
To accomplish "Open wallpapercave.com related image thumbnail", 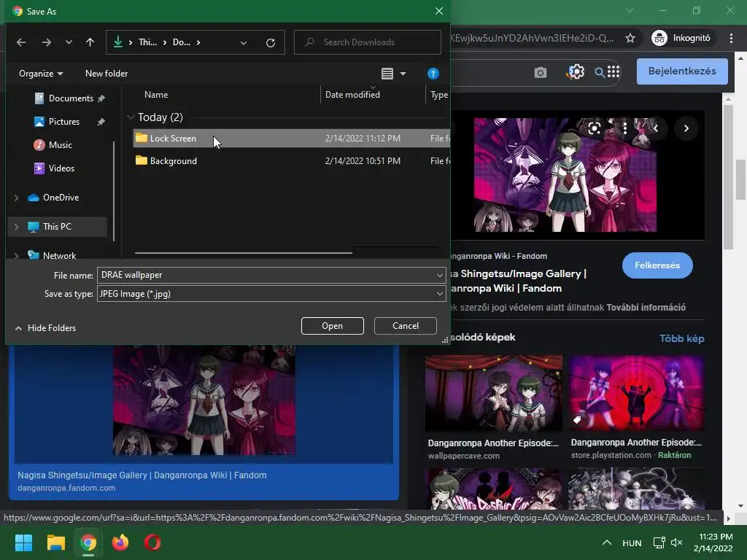I will (494, 393).
